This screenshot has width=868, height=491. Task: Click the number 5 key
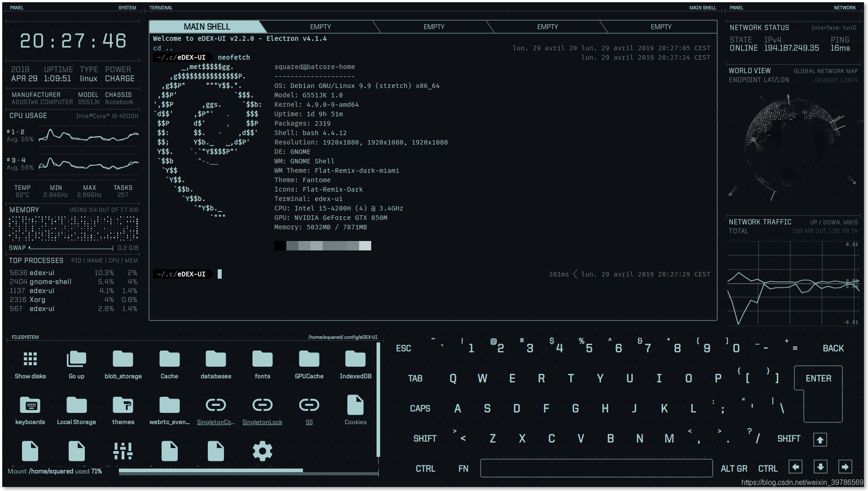pyautogui.click(x=586, y=346)
